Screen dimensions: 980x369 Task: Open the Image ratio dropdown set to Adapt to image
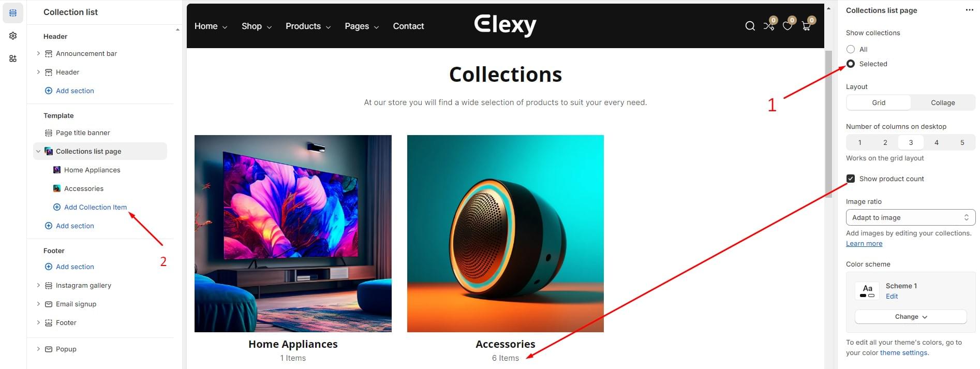[x=911, y=217]
